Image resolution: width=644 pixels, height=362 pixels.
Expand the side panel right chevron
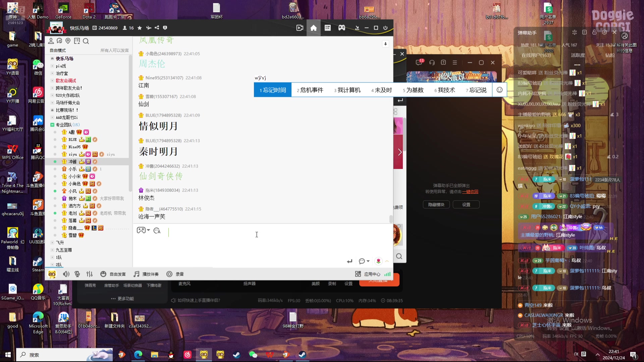tap(400, 152)
